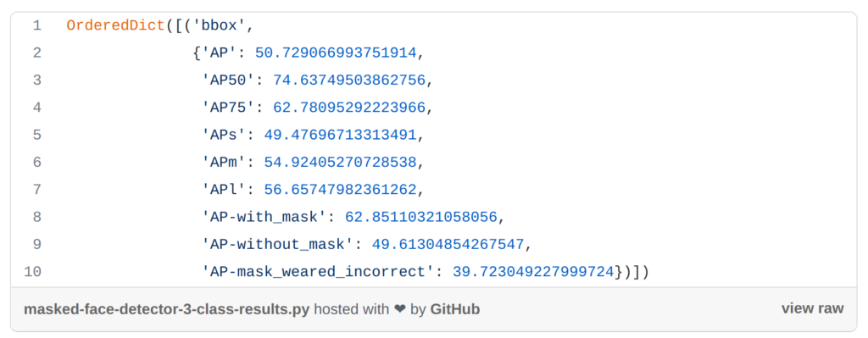Open the 'view raw' link
Image resolution: width=868 pixels, height=338 pixels.
click(812, 308)
